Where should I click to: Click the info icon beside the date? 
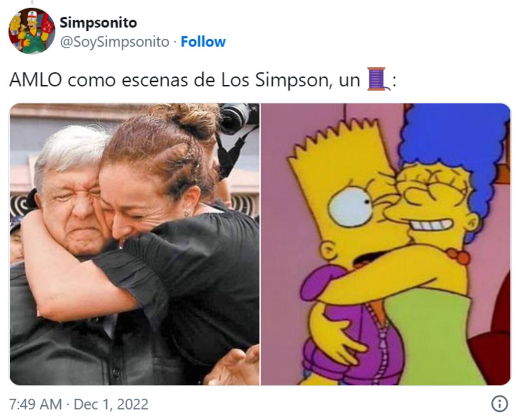(499, 404)
